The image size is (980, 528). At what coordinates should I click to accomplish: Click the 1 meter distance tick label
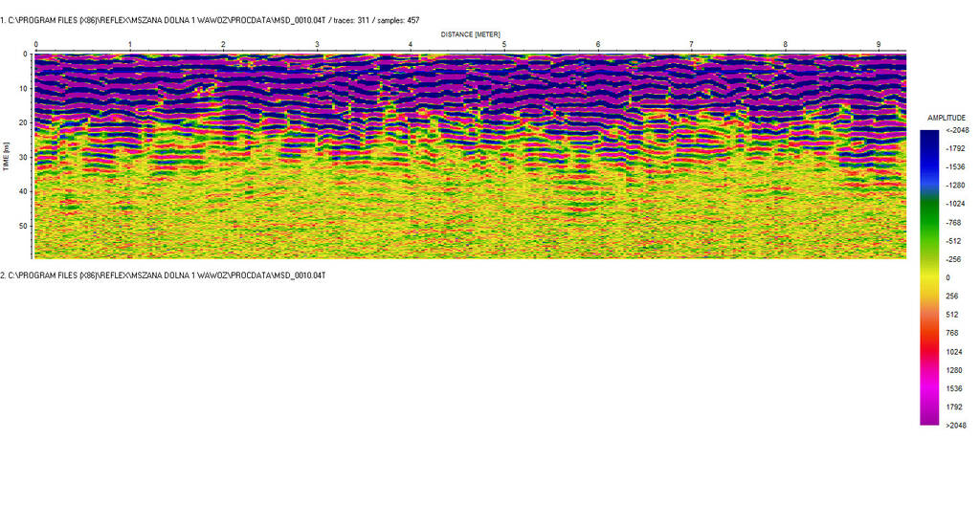click(x=130, y=45)
